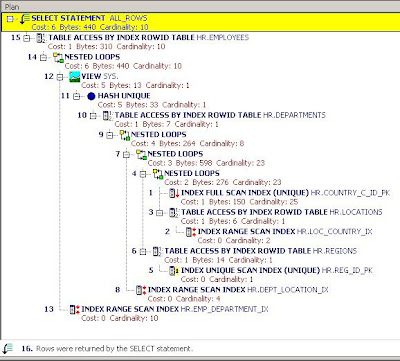Viewport: 400px width, 361px height.
Task: Select the step 9 NESTED LOOPS label
Action: coord(159,135)
